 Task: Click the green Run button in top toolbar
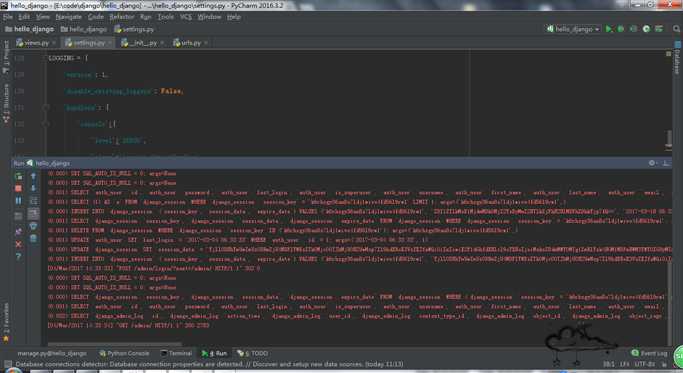click(x=609, y=29)
